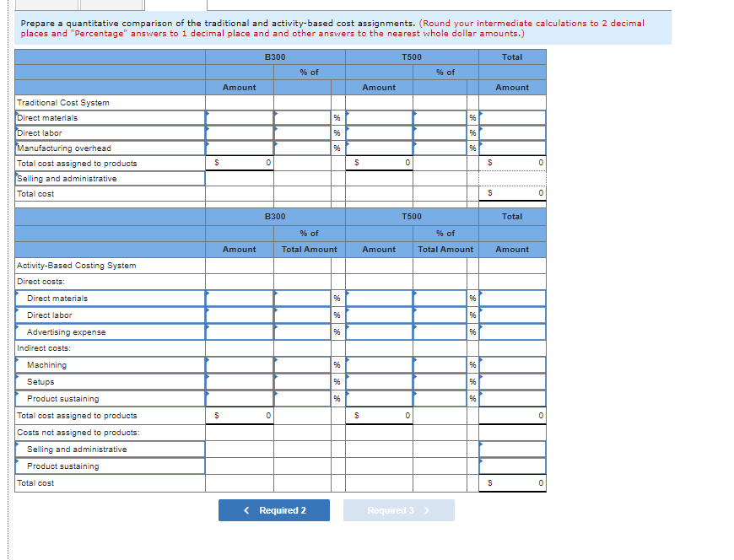Select Traditional Direct materials B300 Amount field
Image resolution: width=734 pixels, height=560 pixels.
[x=240, y=118]
